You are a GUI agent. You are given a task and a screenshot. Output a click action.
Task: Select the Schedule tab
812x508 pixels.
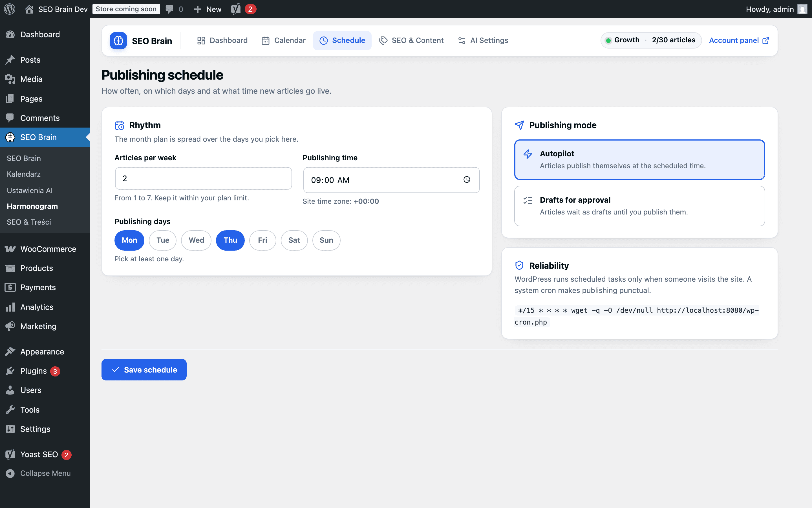click(x=342, y=40)
